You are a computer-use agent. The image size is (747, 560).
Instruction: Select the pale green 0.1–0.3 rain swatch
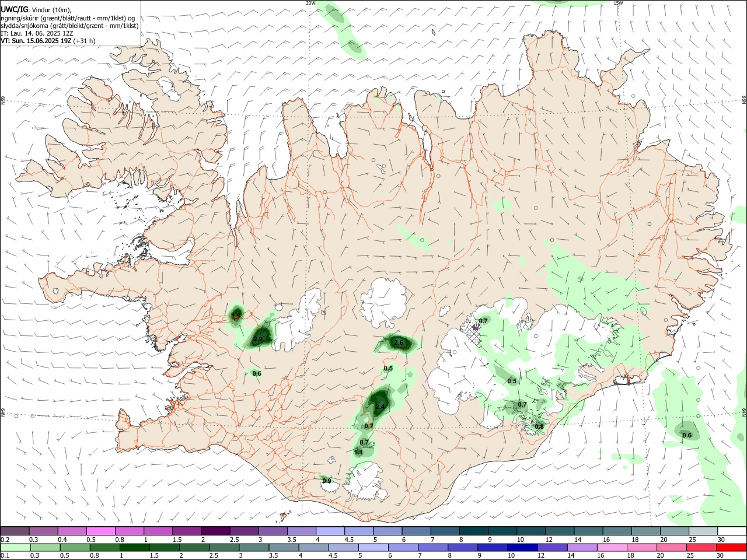coord(15,547)
